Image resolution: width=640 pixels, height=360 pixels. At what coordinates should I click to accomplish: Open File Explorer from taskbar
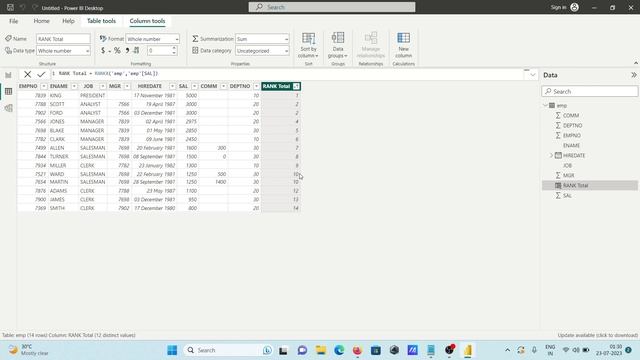point(321,350)
